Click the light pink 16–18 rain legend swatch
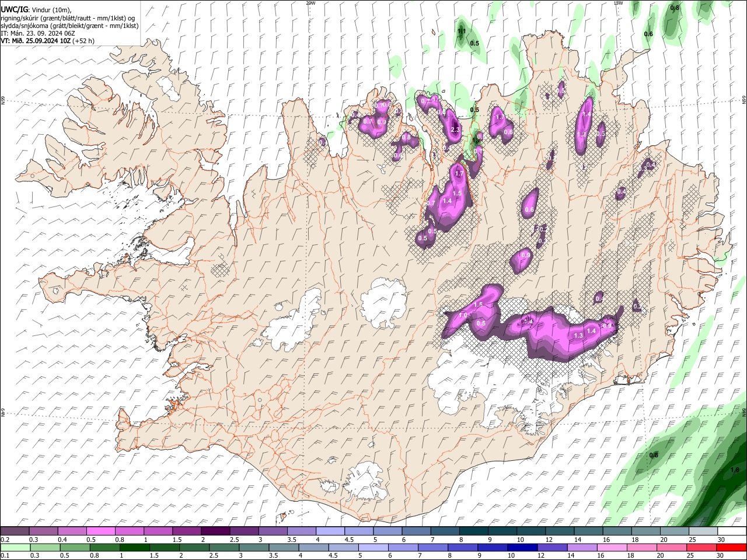Viewport: 747px width, 560px height. [611, 547]
